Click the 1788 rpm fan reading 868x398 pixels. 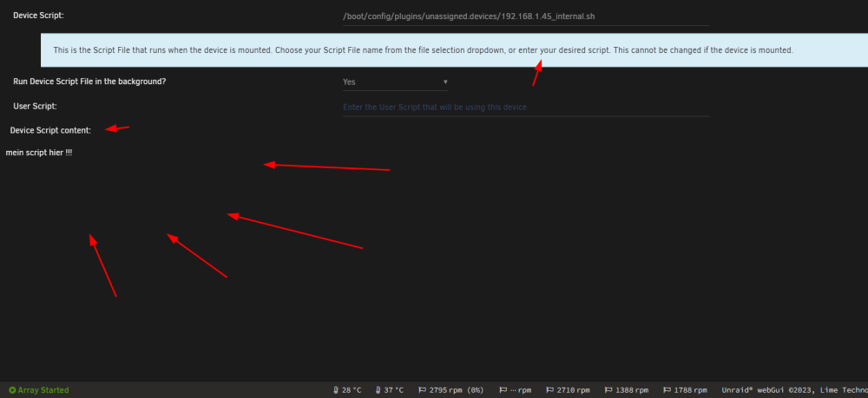point(690,390)
